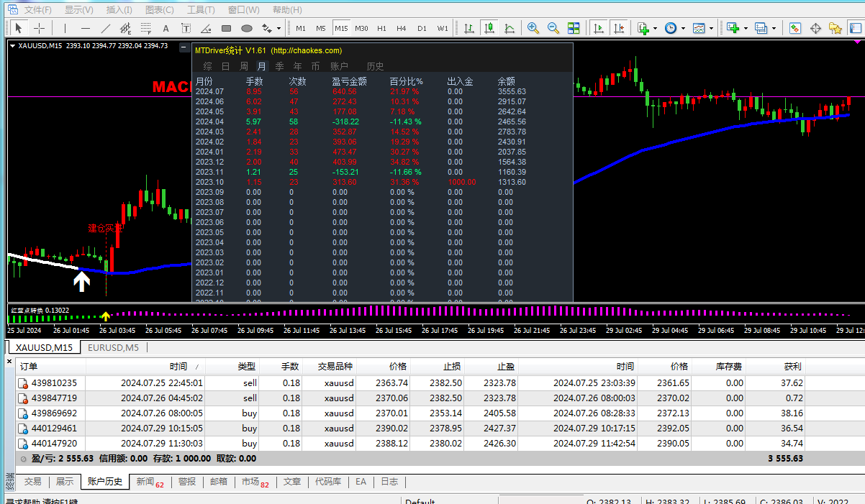
Task: Click the zoom out magnifier
Action: point(553,28)
